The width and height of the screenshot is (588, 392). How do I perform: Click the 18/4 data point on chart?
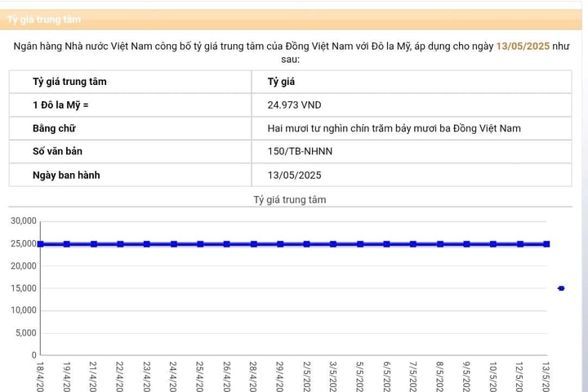41,244
